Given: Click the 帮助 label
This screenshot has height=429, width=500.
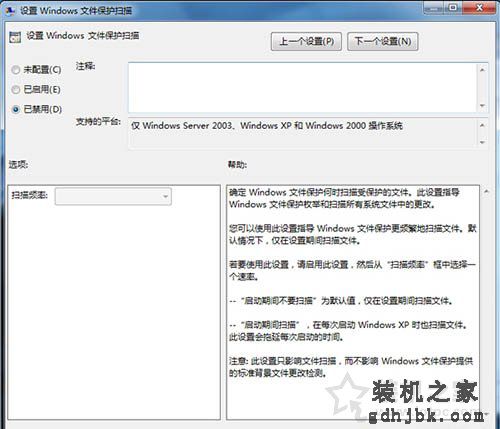Looking at the screenshot, I should point(237,164).
